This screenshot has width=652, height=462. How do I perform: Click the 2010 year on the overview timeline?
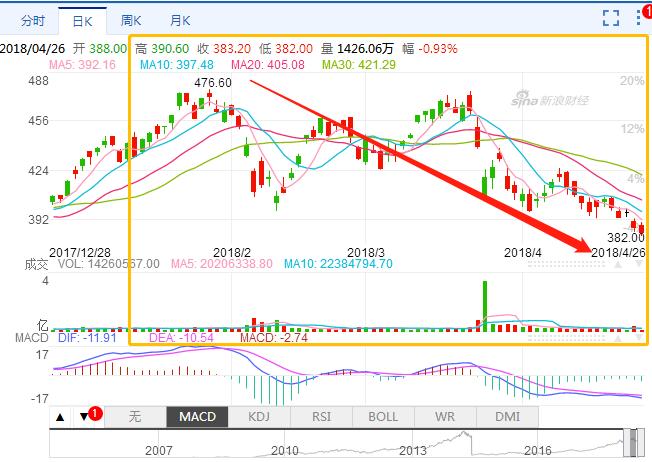click(x=285, y=451)
